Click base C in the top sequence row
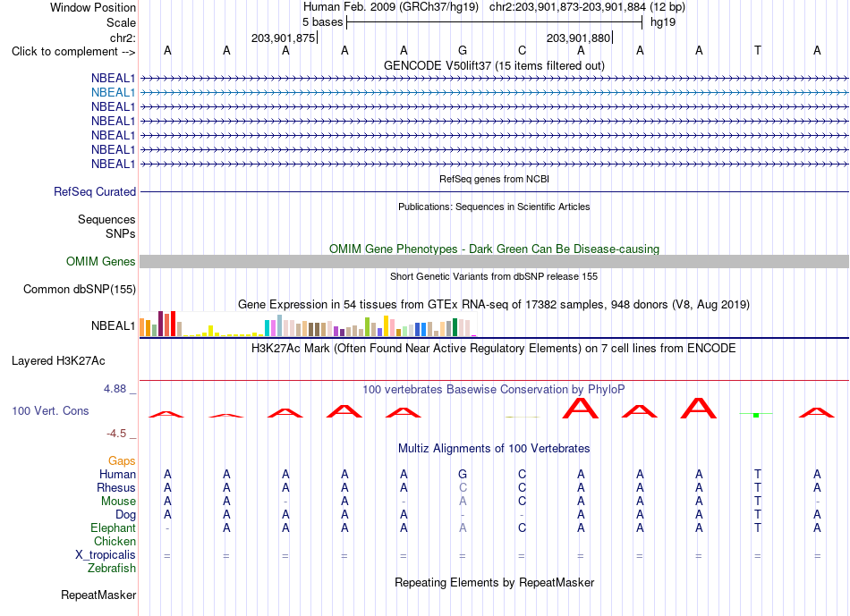This screenshot has height=616, width=850. point(522,50)
